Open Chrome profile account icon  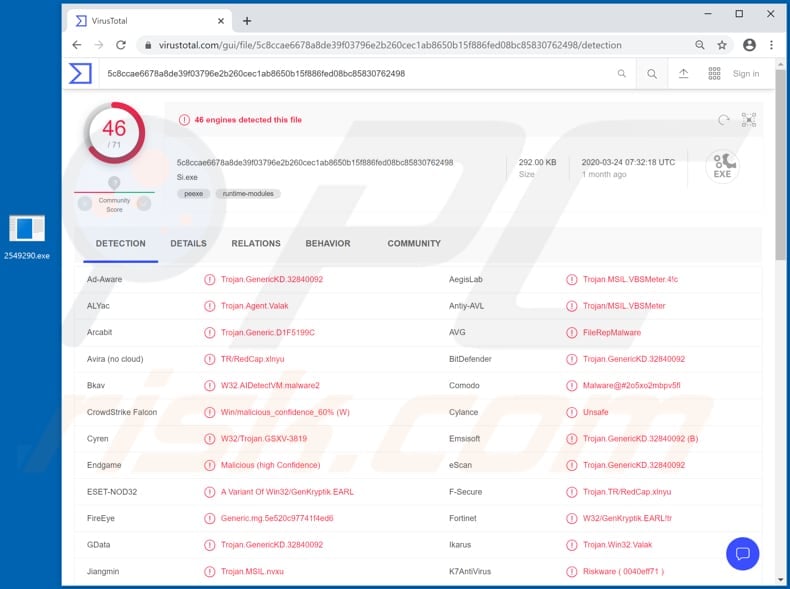point(749,45)
